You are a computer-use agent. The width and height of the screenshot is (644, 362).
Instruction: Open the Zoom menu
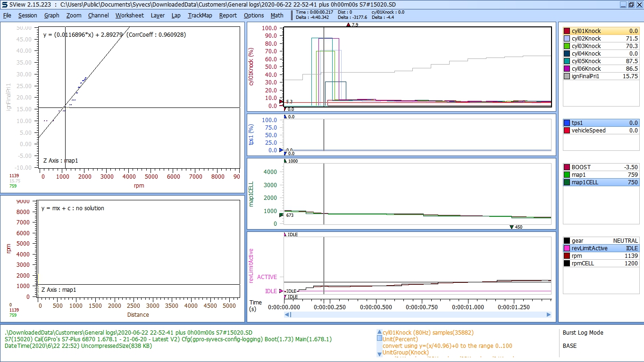pos(74,15)
